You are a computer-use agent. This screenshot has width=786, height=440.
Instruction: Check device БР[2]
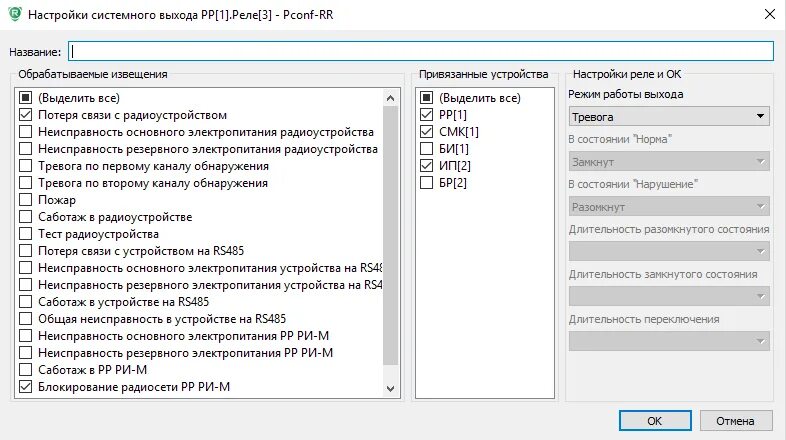coord(427,182)
